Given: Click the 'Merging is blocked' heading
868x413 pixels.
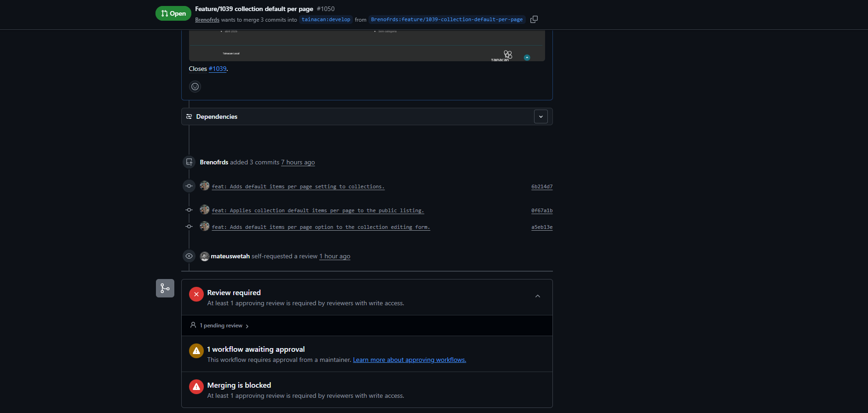Looking at the screenshot, I should (x=239, y=385).
